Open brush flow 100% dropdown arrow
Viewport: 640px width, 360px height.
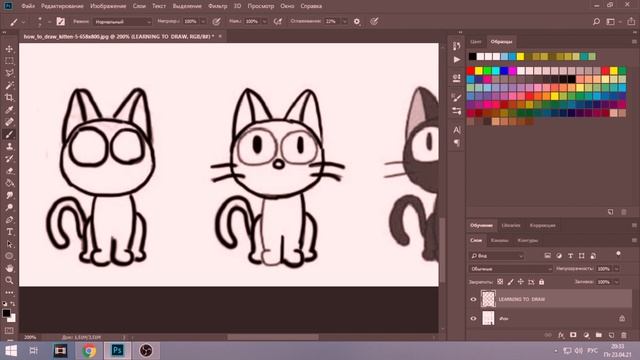point(264,22)
